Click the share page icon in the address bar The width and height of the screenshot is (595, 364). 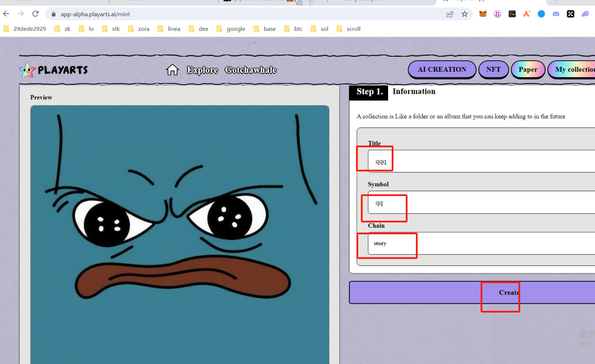450,14
